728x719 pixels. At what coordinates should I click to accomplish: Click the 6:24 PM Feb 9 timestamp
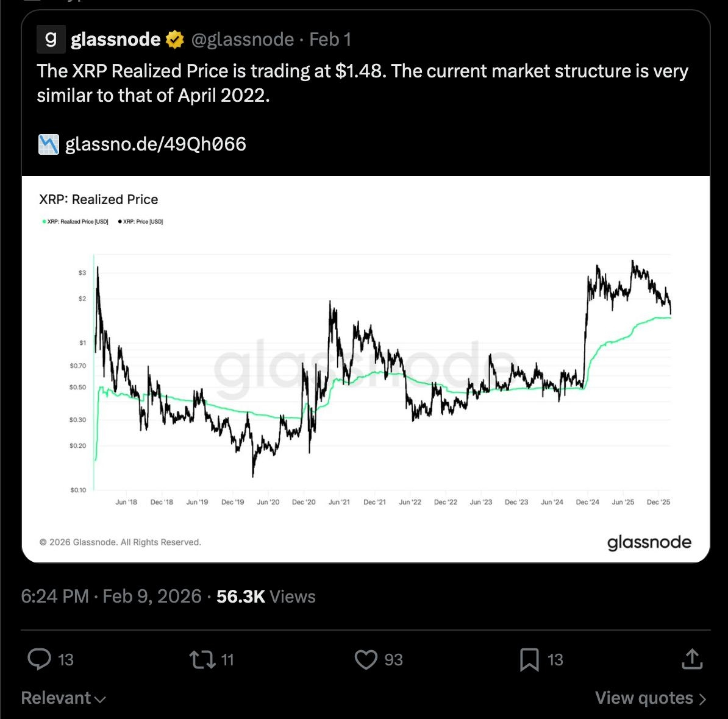pyautogui.click(x=111, y=596)
